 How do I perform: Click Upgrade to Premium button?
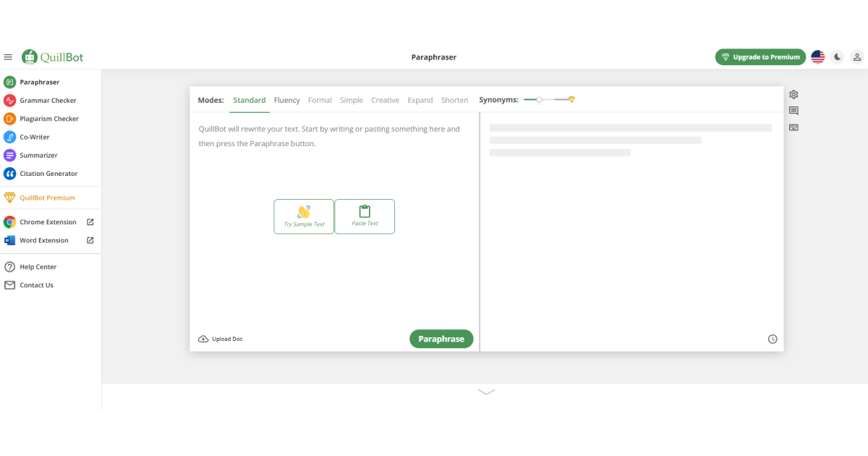(760, 57)
